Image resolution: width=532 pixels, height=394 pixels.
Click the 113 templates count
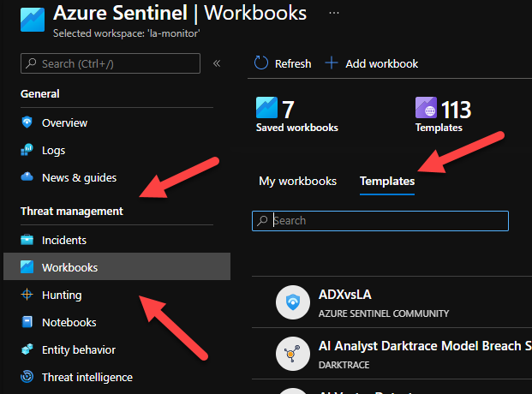click(456, 110)
